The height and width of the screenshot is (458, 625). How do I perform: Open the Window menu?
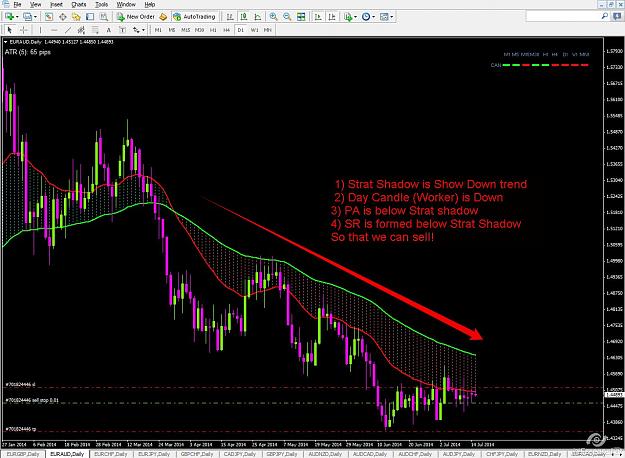click(x=126, y=4)
